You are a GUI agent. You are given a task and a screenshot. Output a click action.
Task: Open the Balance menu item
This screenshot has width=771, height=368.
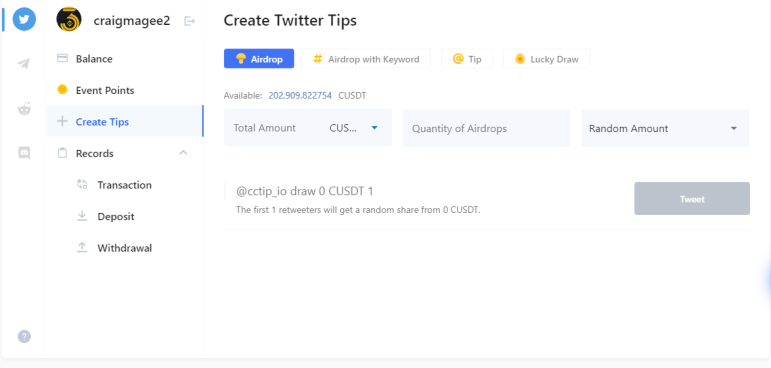125,59
